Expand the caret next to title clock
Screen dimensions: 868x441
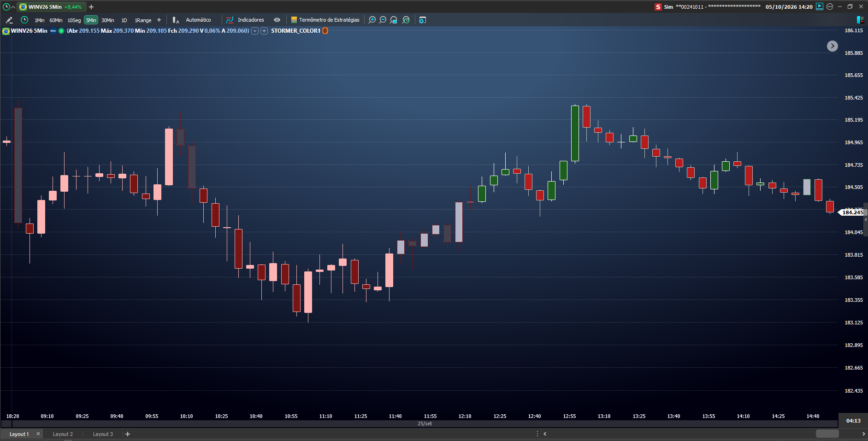point(13,7)
